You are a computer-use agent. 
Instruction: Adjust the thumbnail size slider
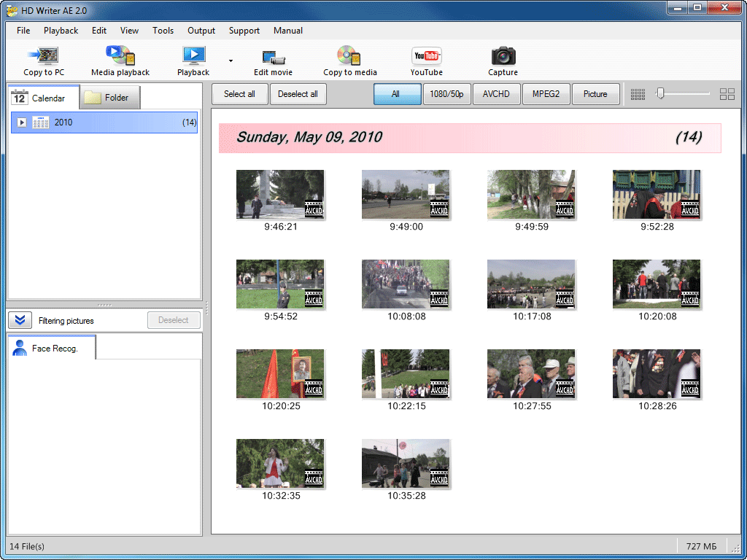click(x=659, y=93)
